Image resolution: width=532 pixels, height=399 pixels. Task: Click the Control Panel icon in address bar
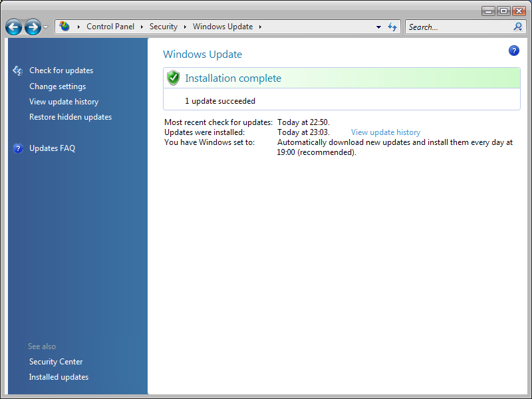click(x=64, y=26)
